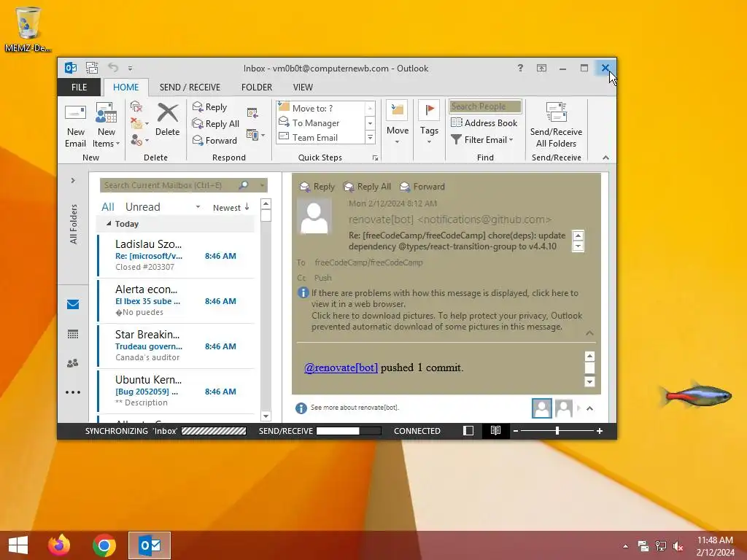Collapse the ribbon with the chevron
The height and width of the screenshot is (560, 747).
point(605,157)
